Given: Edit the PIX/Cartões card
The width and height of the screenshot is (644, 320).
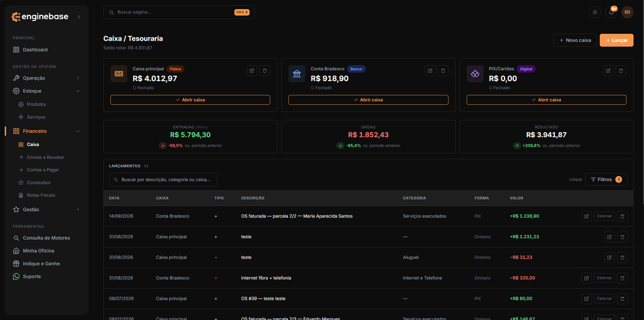Looking at the screenshot, I should coord(608,71).
